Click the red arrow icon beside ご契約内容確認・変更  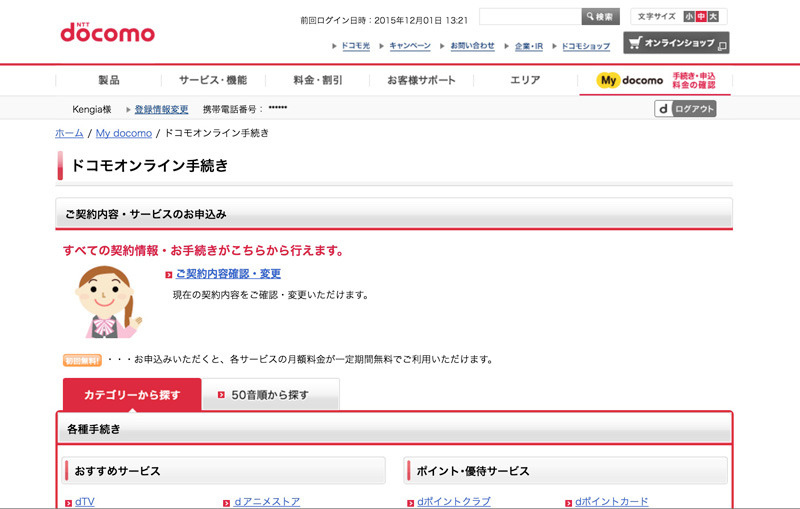tap(168, 275)
